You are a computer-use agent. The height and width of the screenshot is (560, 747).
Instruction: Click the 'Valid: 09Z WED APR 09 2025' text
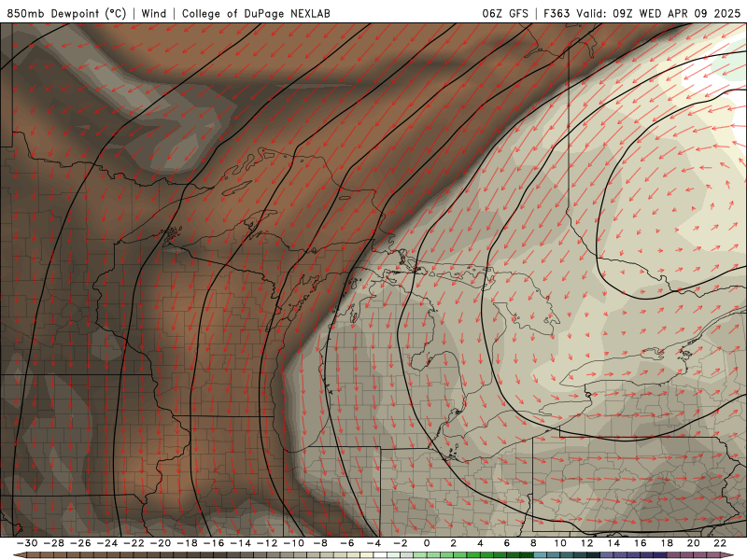point(658,13)
